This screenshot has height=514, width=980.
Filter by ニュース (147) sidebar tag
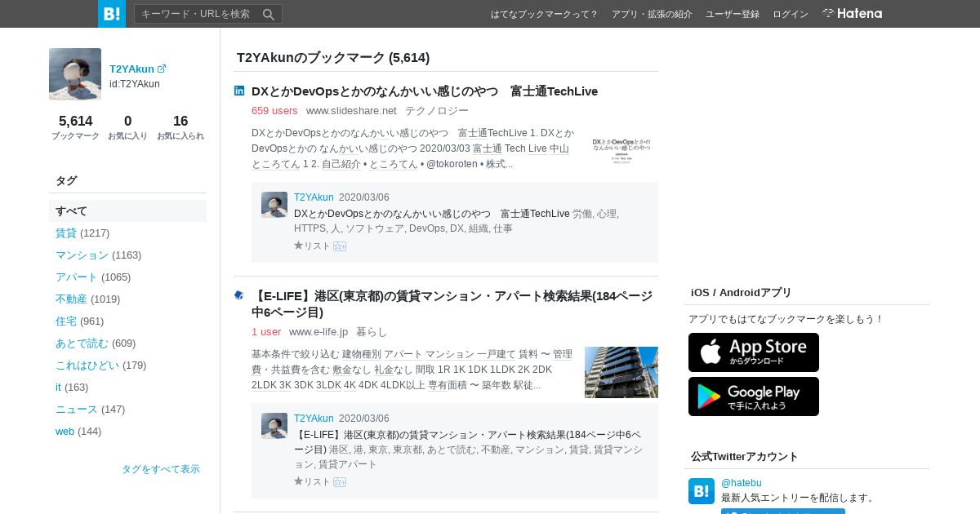tap(90, 409)
